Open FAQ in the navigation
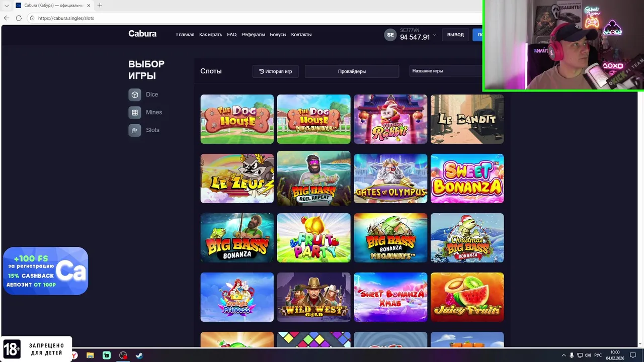This screenshot has width=644, height=362. coord(231,35)
